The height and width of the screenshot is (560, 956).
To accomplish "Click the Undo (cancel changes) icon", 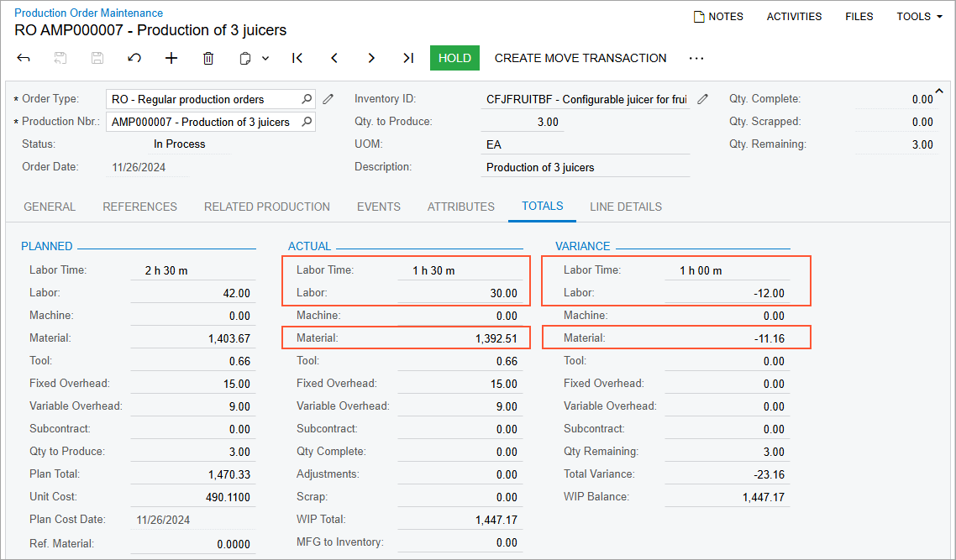I will 134,58.
